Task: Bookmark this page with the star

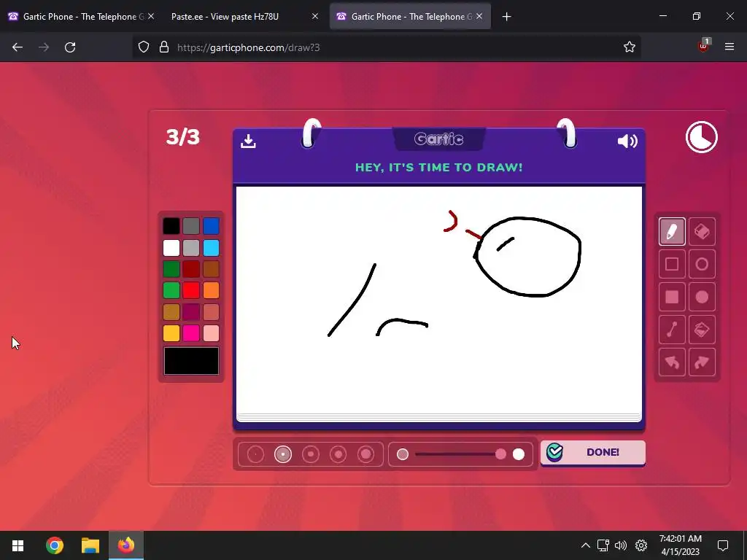Action: click(630, 47)
